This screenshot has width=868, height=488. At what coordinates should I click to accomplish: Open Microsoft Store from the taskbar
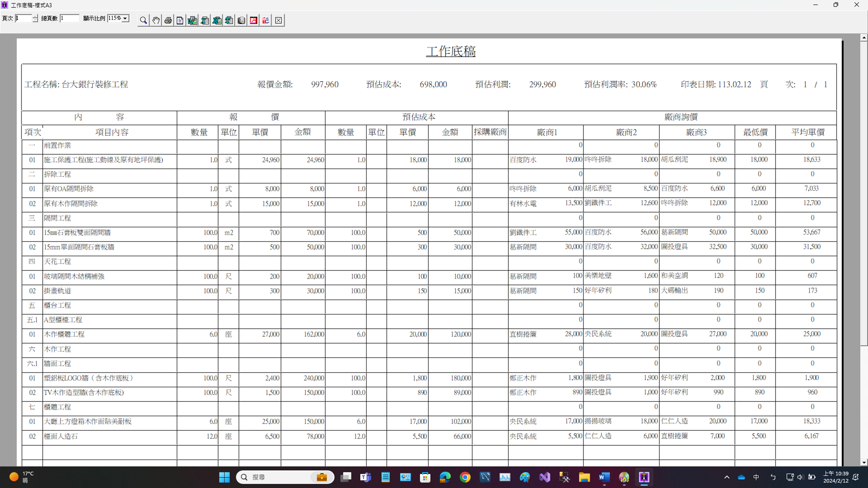coord(425,477)
